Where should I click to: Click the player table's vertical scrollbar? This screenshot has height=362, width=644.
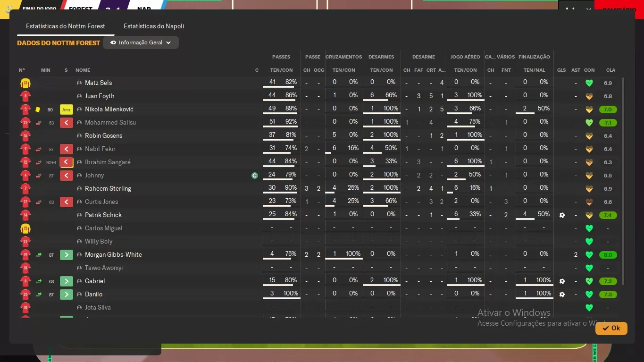coord(623,181)
